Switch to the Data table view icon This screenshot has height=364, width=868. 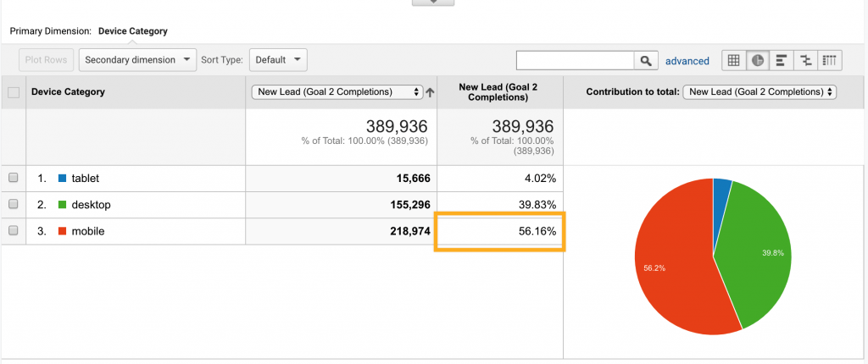733,60
